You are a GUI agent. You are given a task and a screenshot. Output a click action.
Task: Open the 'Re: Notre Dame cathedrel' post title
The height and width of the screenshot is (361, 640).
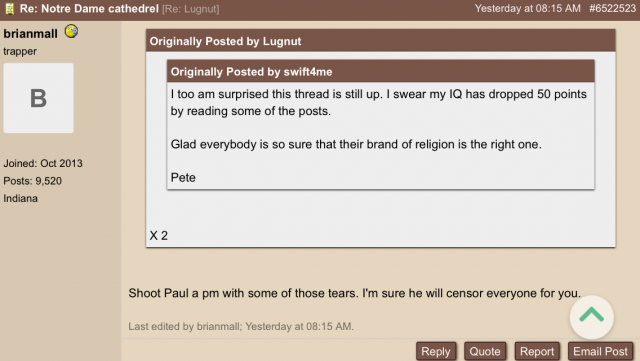[x=89, y=9]
